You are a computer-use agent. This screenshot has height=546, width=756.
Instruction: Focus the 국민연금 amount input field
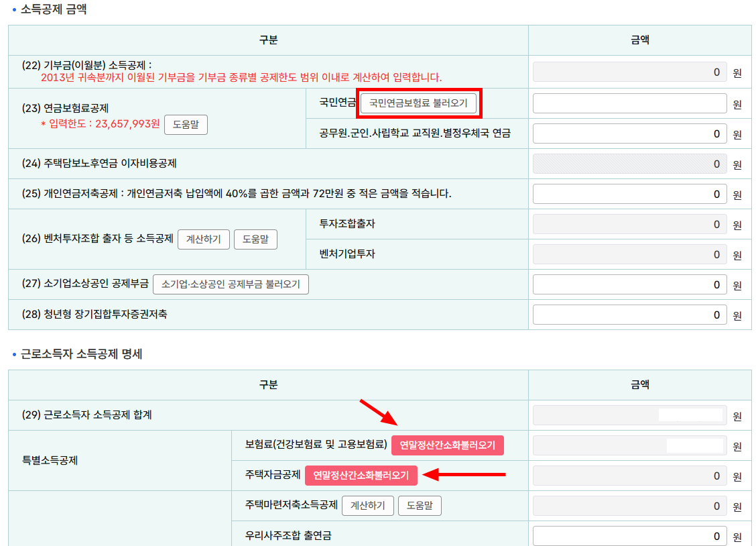click(x=630, y=104)
